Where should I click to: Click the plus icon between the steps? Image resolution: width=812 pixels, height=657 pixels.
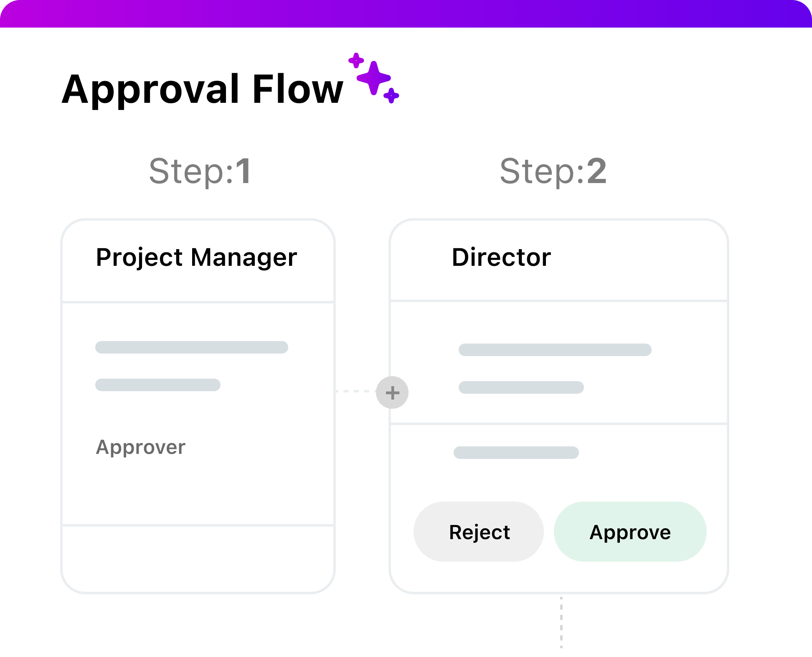coord(392,392)
